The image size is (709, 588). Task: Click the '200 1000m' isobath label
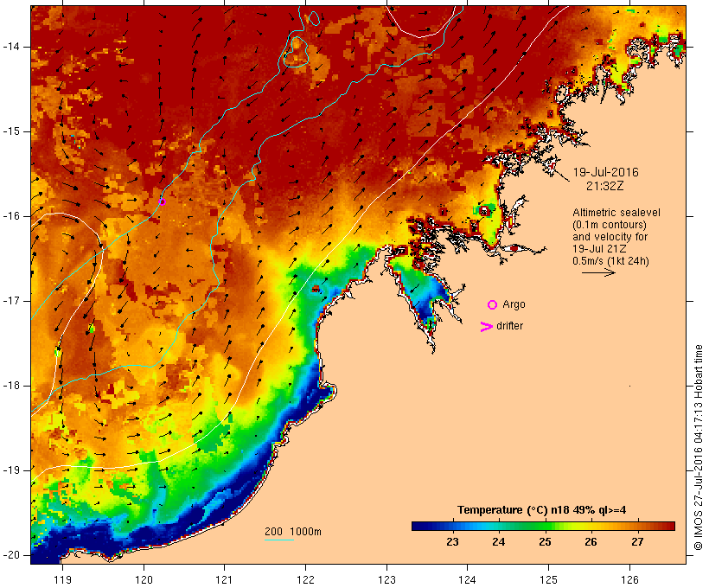pyautogui.click(x=293, y=532)
